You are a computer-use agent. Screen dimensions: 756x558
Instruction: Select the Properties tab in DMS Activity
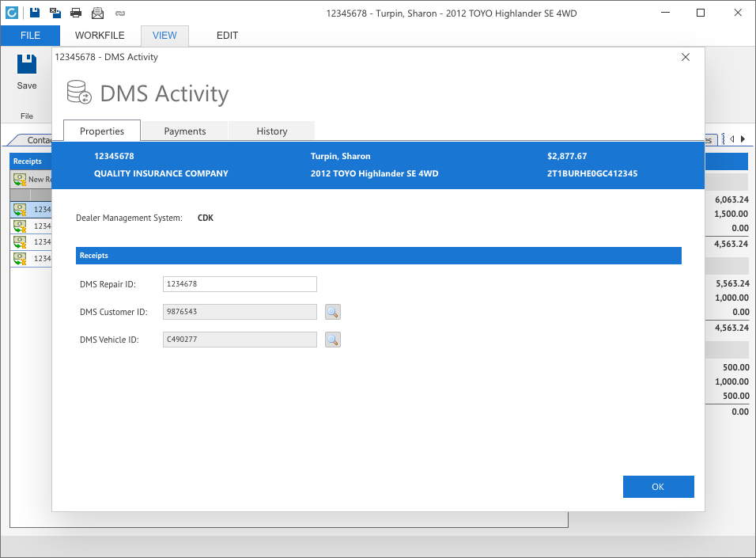point(102,131)
